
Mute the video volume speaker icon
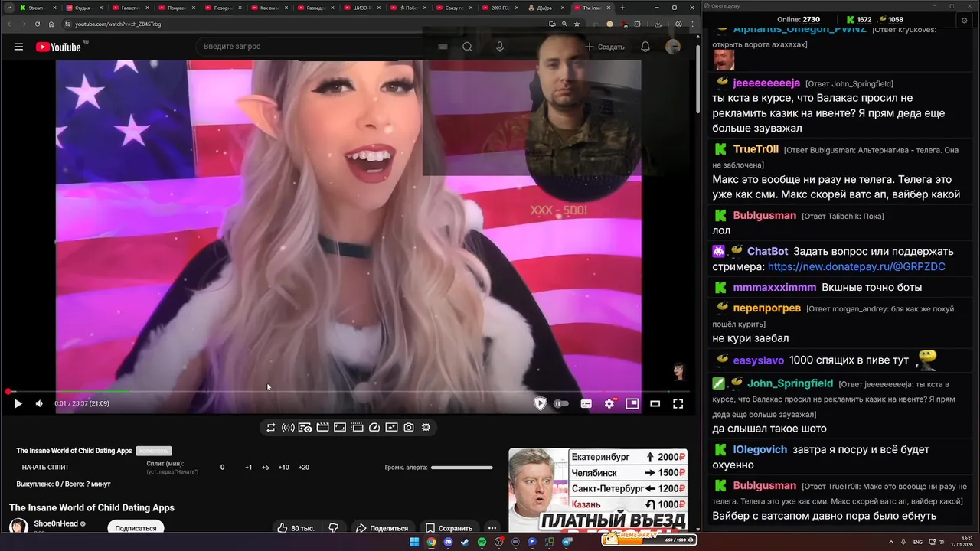coord(39,403)
